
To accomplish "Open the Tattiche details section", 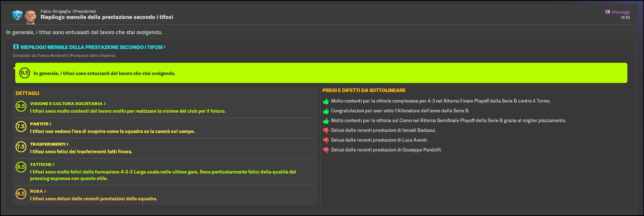I will click(x=42, y=164).
